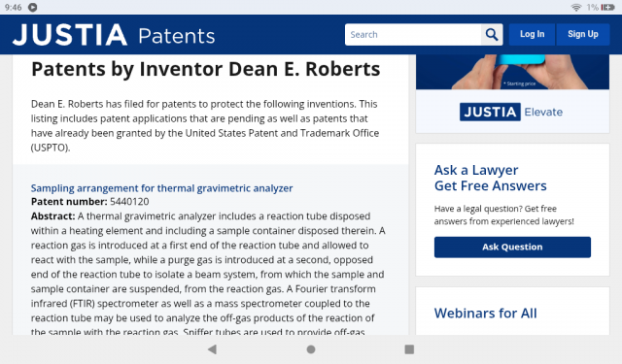Tap the battery status icon
622x364 pixels.
pos(607,7)
